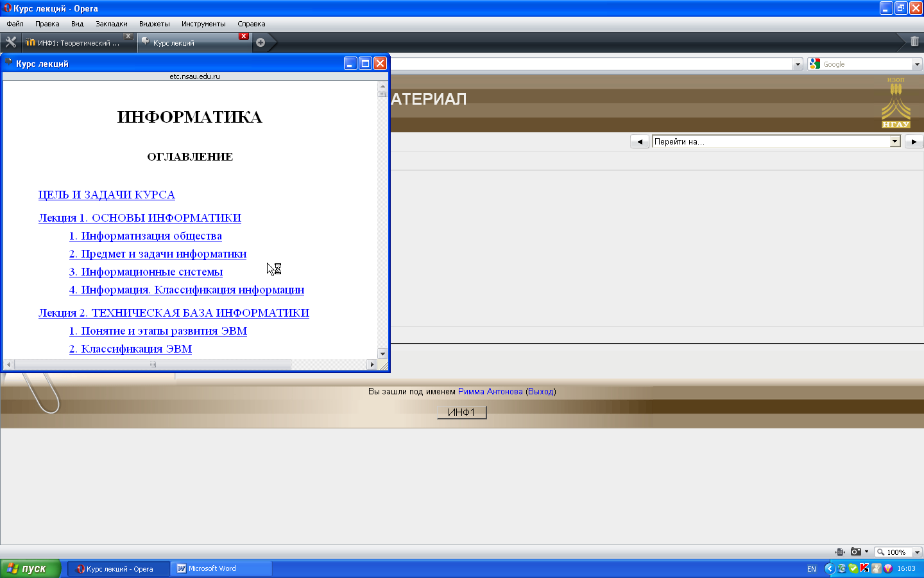Screen dimensions: 924x578
Task: Minimize the Курс лекций popup window
Action: click(350, 63)
